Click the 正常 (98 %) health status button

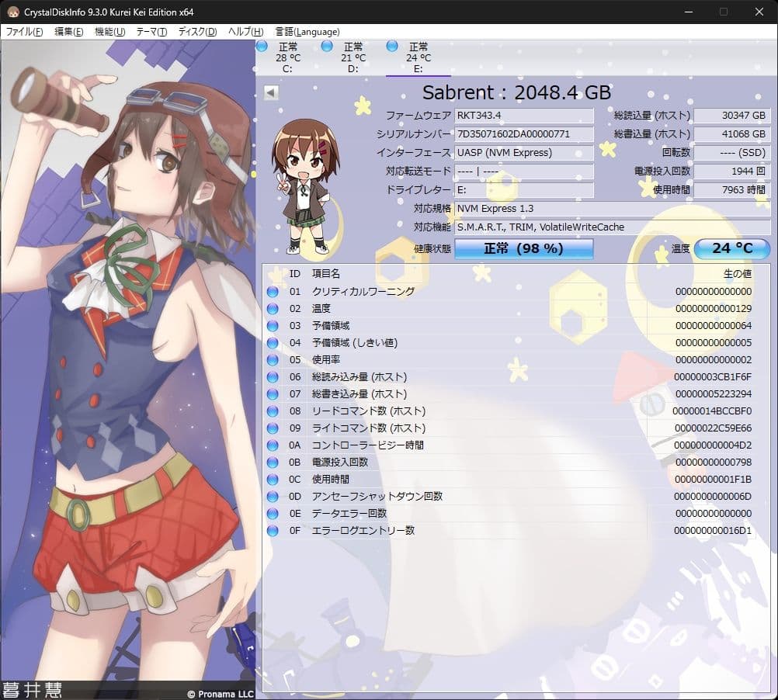pyautogui.click(x=523, y=249)
